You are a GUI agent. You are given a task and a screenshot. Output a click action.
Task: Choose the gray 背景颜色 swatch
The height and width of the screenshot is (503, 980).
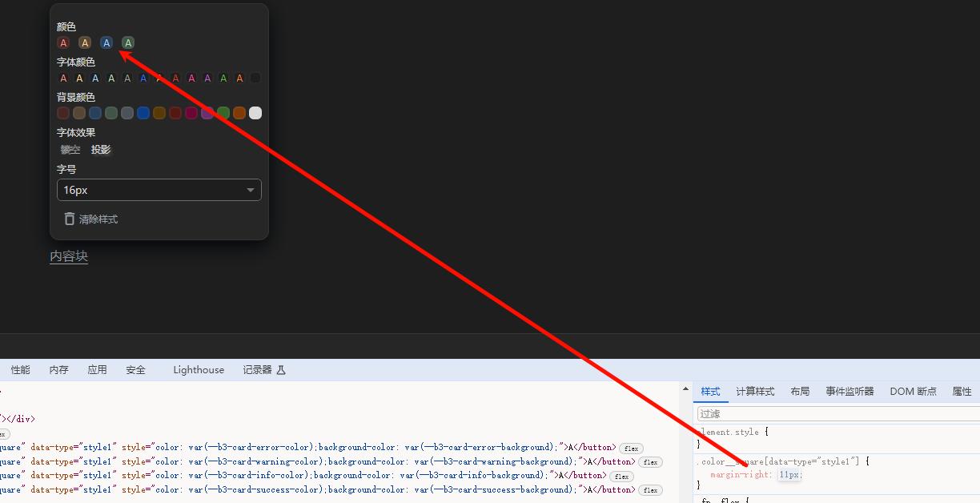127,113
